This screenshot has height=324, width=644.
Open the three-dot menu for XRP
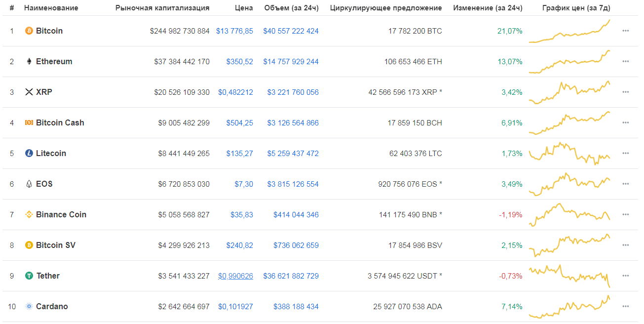[626, 92]
